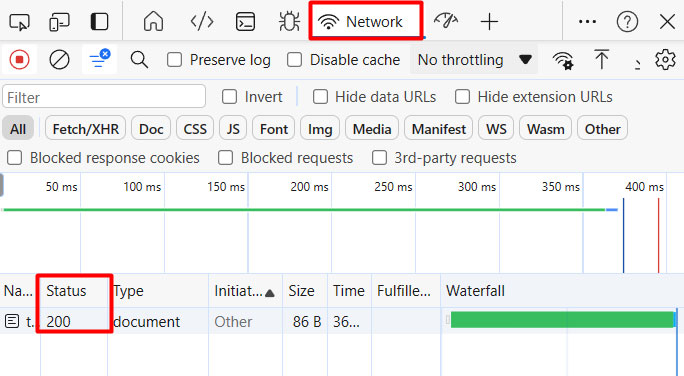The height and width of the screenshot is (376, 684).
Task: Sort by the Name column header
Action: (18, 291)
